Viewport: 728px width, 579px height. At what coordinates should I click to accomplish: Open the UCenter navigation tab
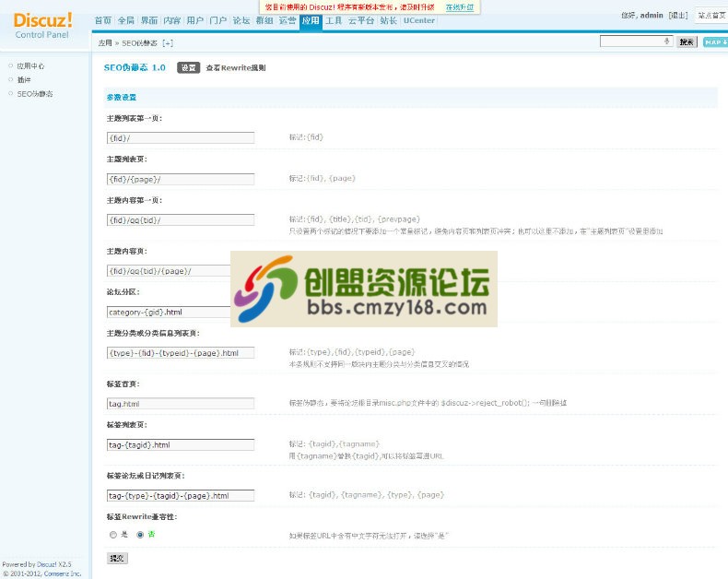[418, 20]
